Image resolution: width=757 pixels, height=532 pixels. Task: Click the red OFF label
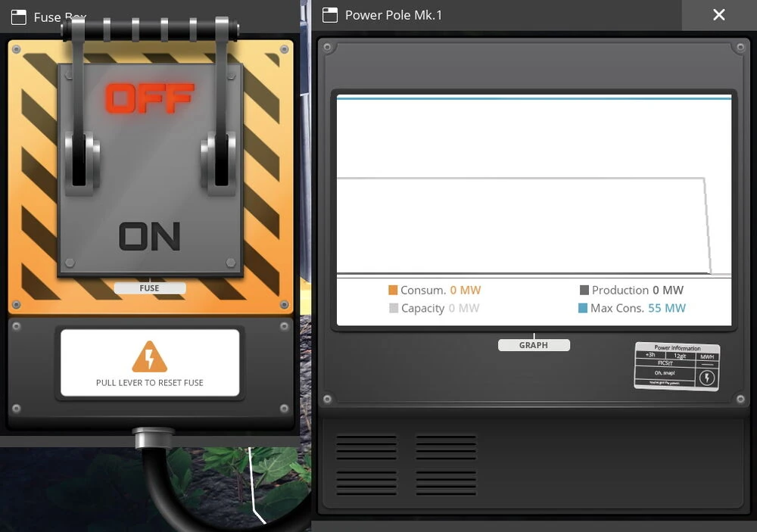(x=150, y=98)
